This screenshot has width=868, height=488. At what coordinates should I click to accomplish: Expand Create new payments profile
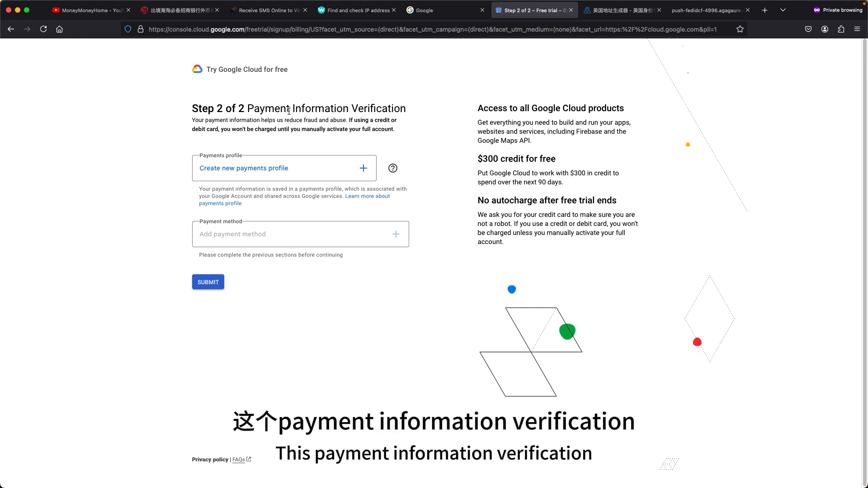284,168
